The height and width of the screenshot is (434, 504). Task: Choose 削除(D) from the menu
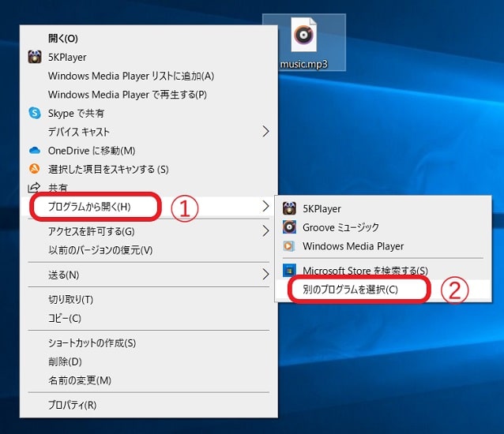click(x=149, y=361)
